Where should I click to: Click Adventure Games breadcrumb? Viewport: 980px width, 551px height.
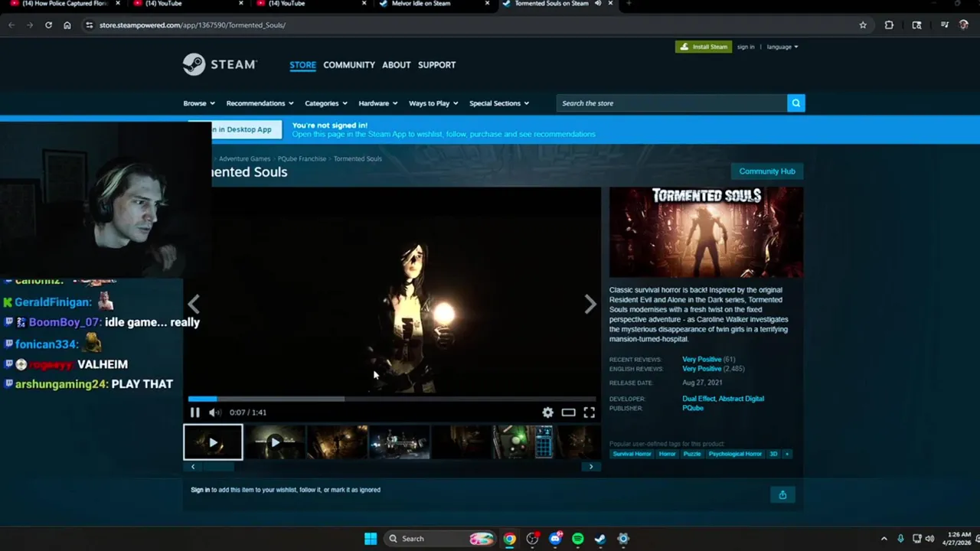(x=244, y=158)
